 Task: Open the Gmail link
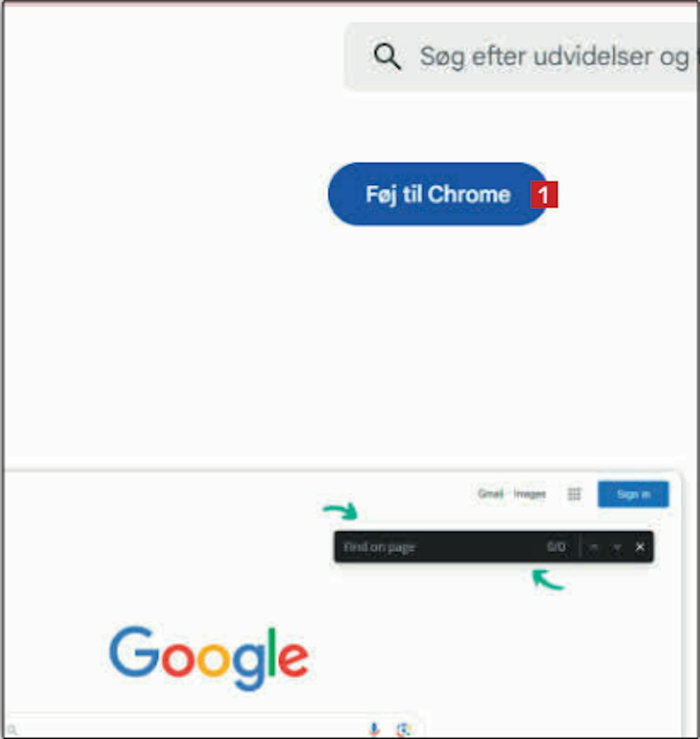tap(490, 494)
